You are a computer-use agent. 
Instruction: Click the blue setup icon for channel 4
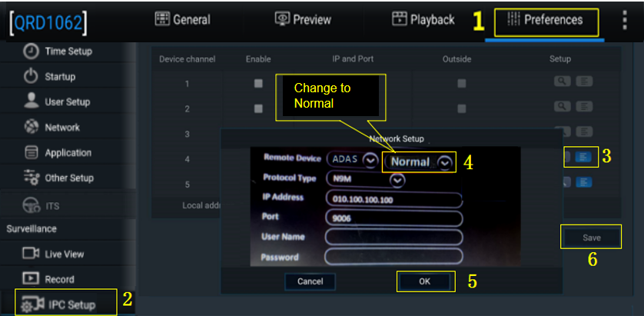[584, 157]
